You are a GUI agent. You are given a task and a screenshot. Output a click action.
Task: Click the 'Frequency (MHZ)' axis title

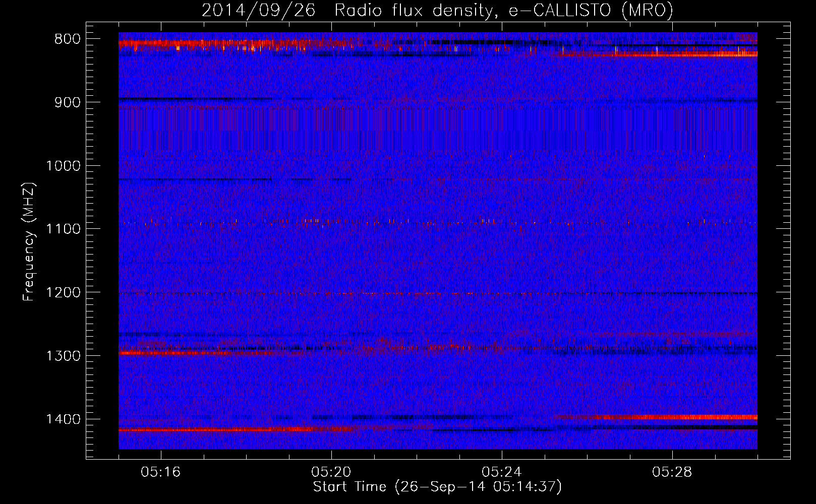click(29, 241)
